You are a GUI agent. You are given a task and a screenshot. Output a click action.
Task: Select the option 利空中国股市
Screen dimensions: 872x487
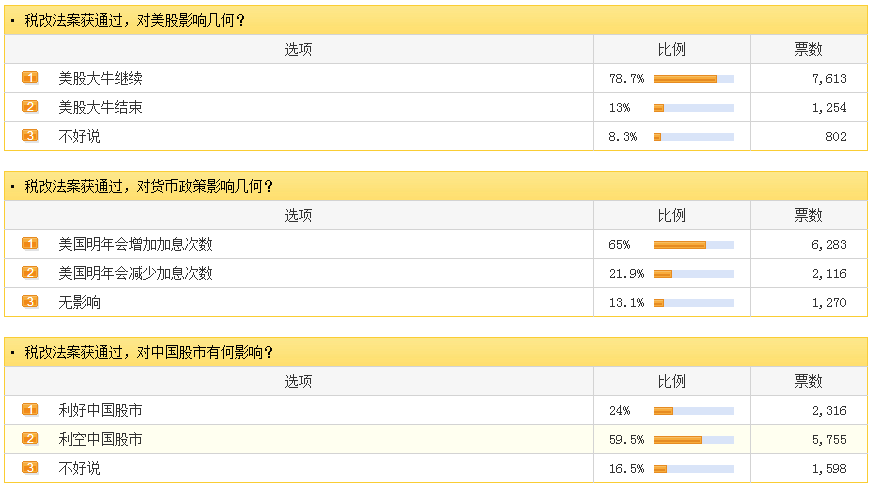click(101, 440)
